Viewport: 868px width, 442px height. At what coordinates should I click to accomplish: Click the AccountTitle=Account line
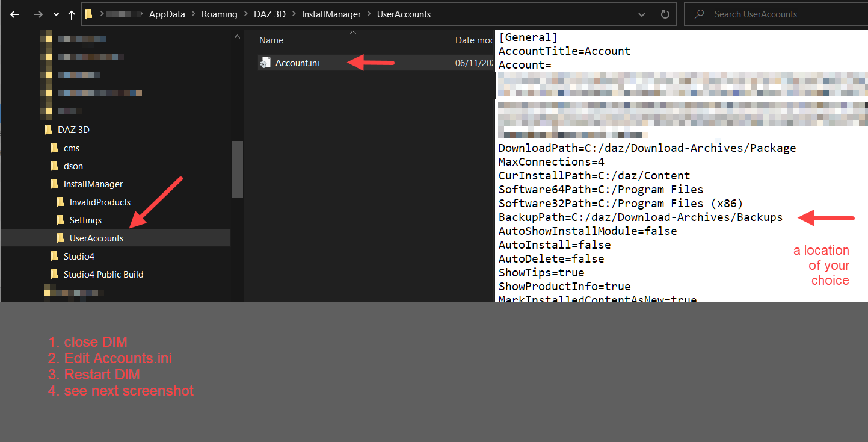point(565,51)
